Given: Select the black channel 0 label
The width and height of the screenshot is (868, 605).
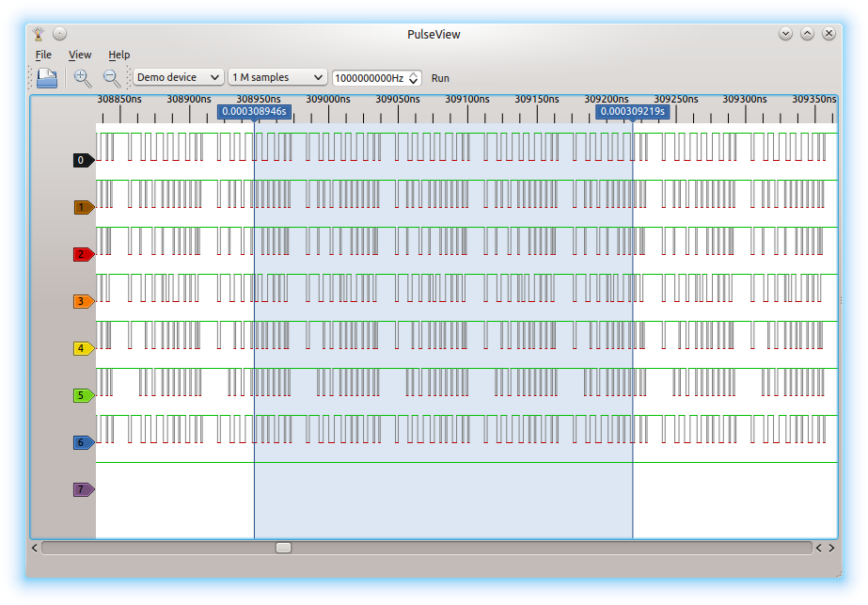Looking at the screenshot, I should click(84, 161).
